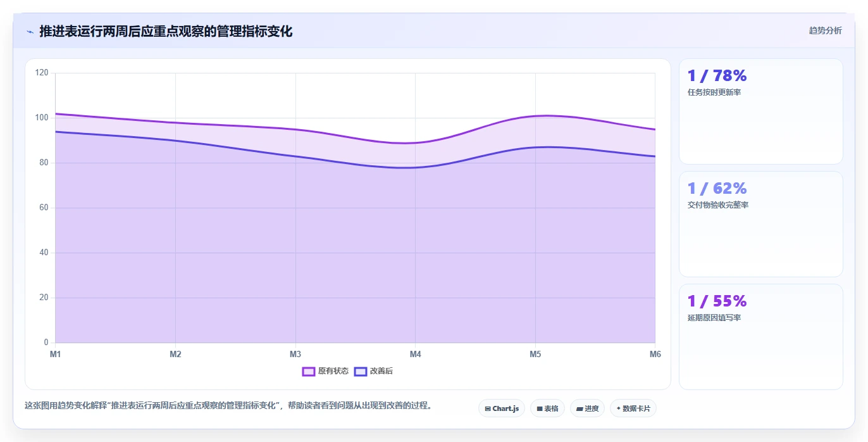Click the sparkle icon in 数据卡片 tag
Screen dimensions: 868x442
click(x=618, y=408)
